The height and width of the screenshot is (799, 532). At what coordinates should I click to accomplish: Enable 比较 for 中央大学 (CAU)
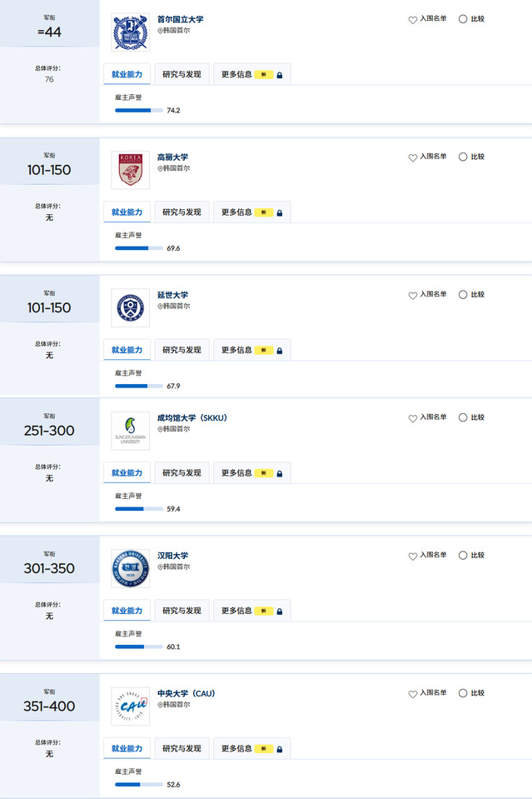pos(463,693)
